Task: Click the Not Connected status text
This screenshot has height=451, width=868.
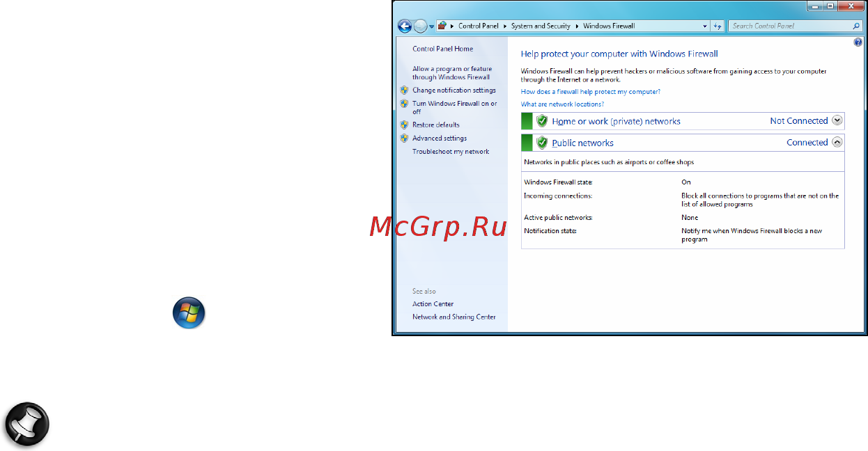Action: click(x=799, y=120)
